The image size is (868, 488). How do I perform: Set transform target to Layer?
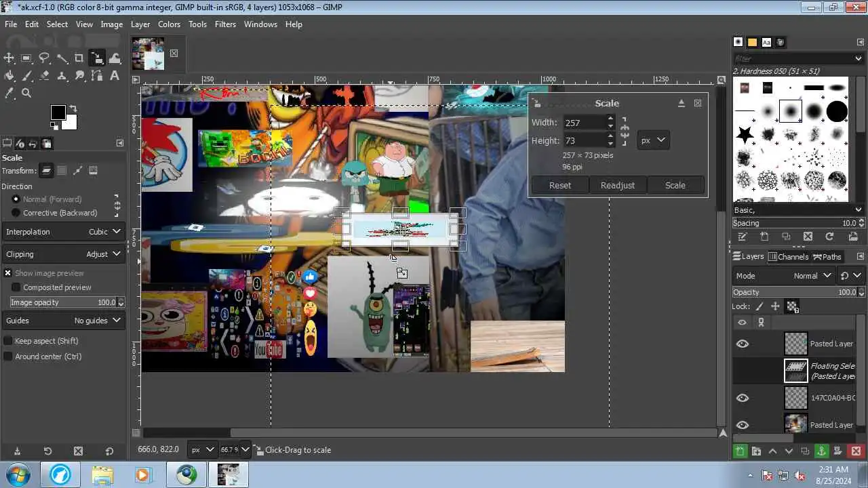pos(46,171)
